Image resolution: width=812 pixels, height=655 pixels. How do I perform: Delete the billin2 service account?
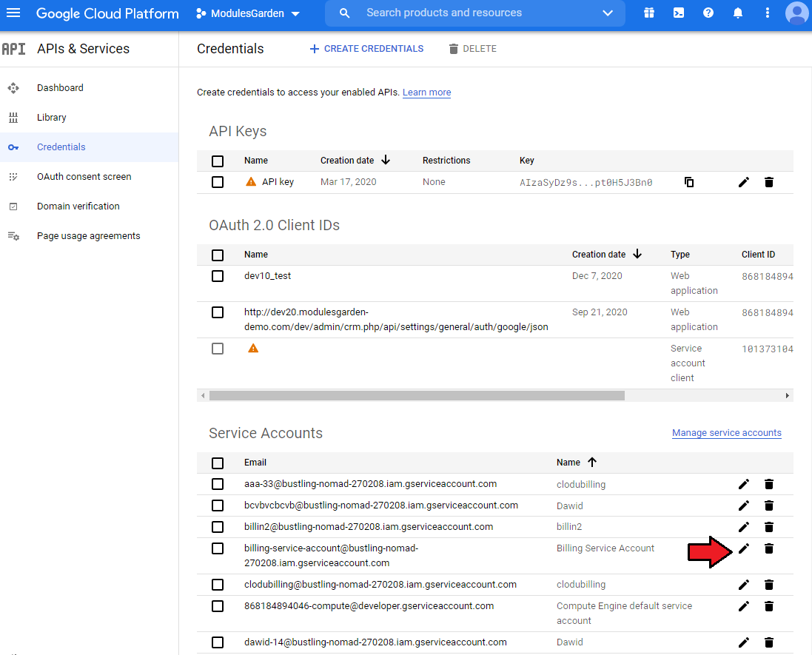pyautogui.click(x=769, y=527)
